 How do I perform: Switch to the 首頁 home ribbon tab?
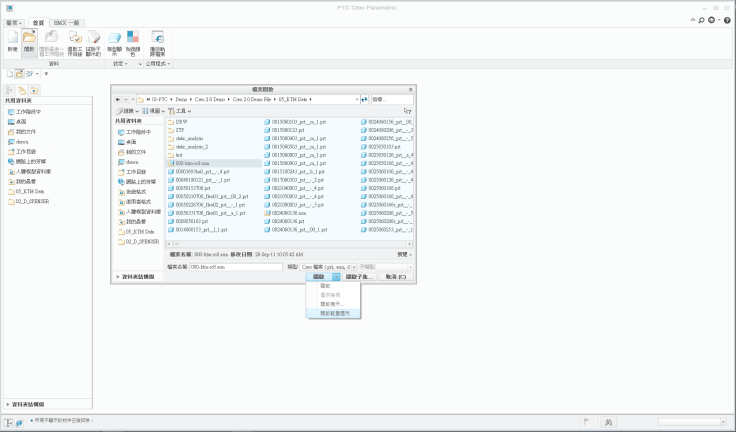(38, 20)
